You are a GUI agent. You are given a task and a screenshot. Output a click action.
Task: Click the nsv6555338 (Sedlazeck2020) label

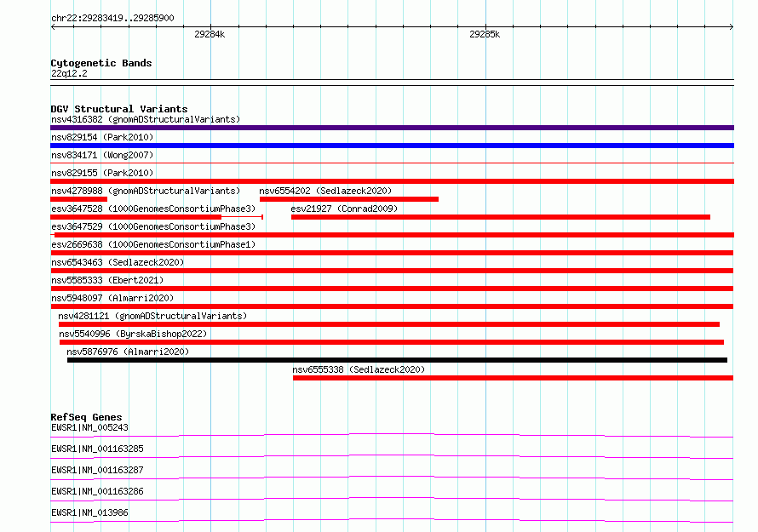tap(359, 369)
